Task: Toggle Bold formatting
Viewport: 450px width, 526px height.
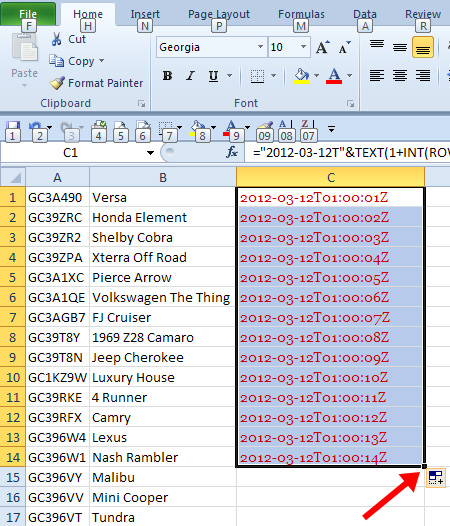Action: click(x=167, y=76)
